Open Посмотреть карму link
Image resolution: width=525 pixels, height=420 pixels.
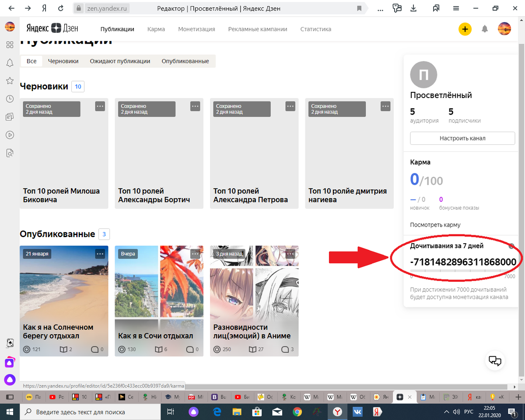[435, 225]
